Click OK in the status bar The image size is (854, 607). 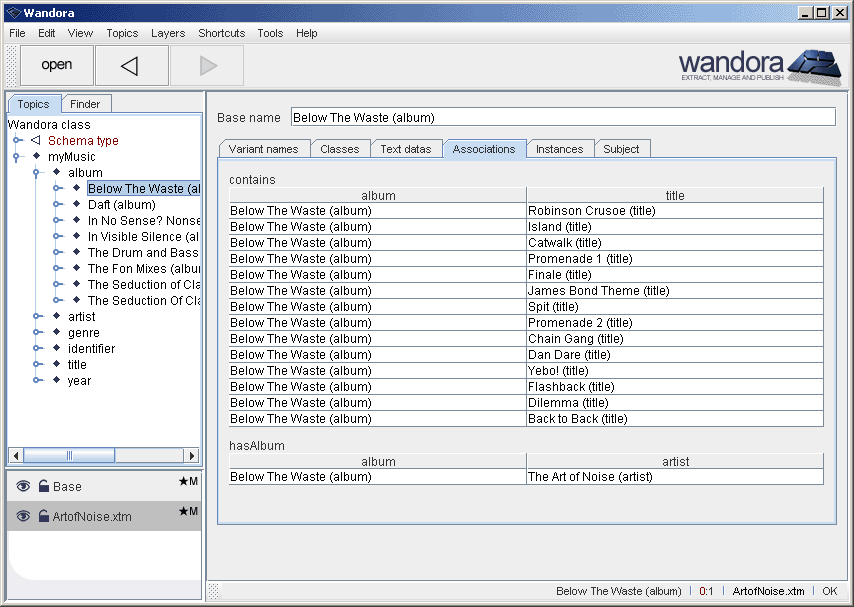831,591
